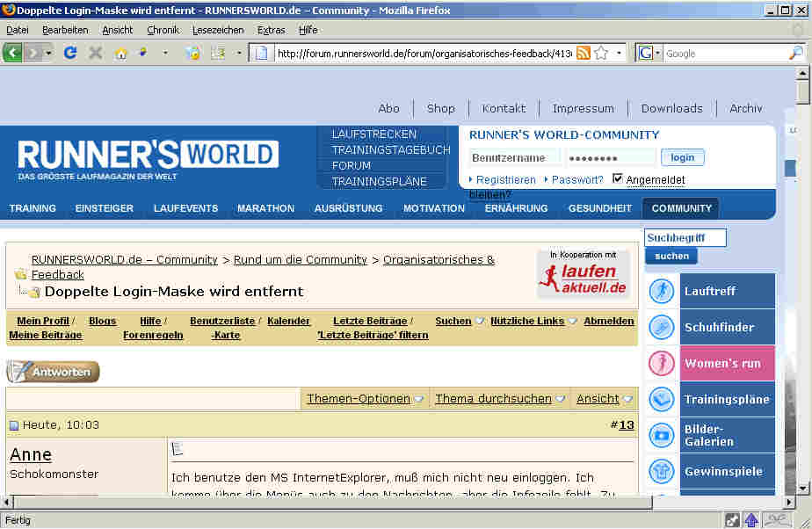Bookmark page with the star icon

(601, 53)
